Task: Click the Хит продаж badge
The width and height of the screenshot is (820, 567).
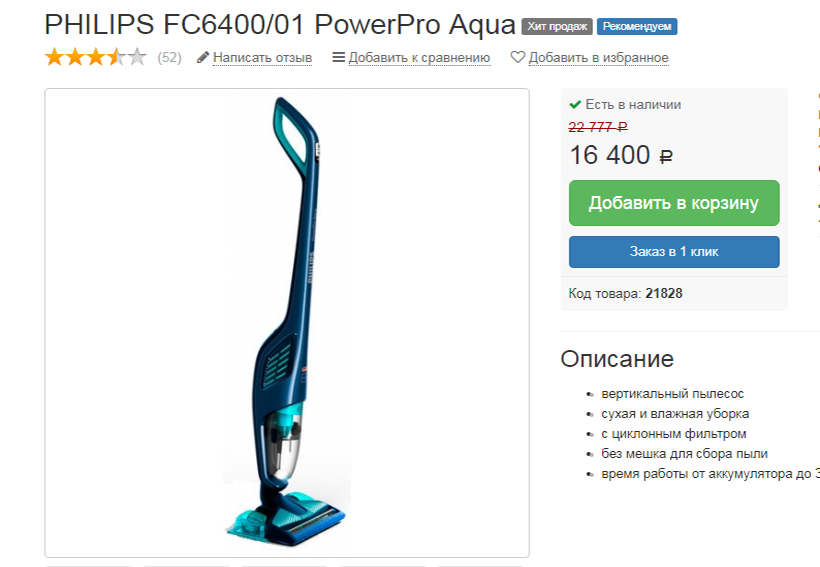Action: coord(557,26)
